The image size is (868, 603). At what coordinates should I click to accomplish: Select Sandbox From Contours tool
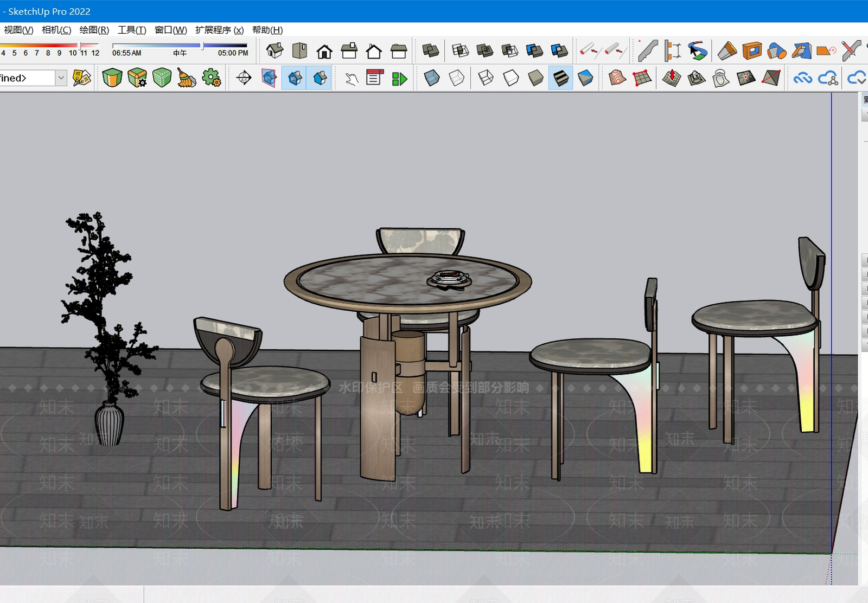pos(617,78)
